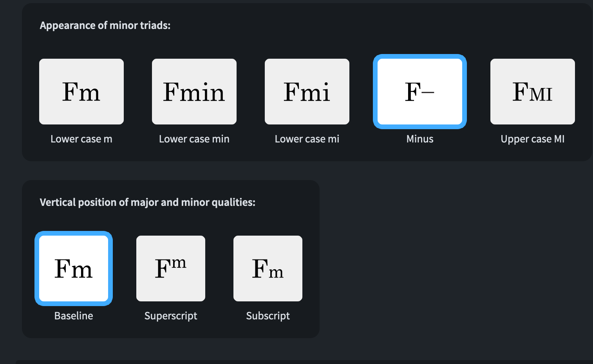Click the 'Vertical position of major and minor qualities:' heading
The width and height of the screenshot is (593, 364).
tap(147, 202)
